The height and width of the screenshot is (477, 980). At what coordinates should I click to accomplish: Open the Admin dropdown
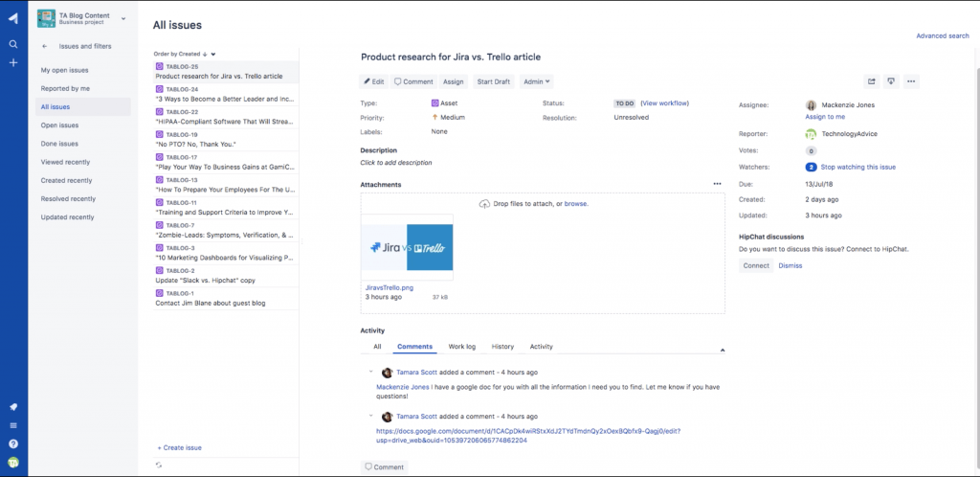point(536,82)
